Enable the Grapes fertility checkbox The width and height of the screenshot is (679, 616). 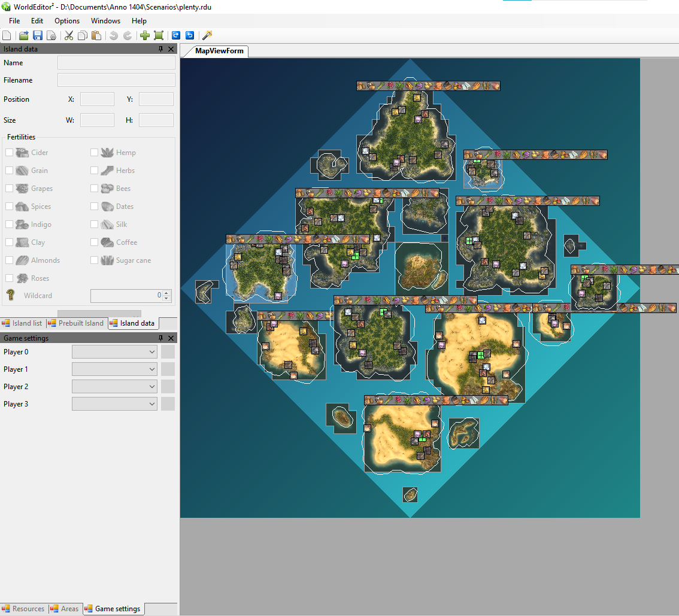click(x=9, y=189)
